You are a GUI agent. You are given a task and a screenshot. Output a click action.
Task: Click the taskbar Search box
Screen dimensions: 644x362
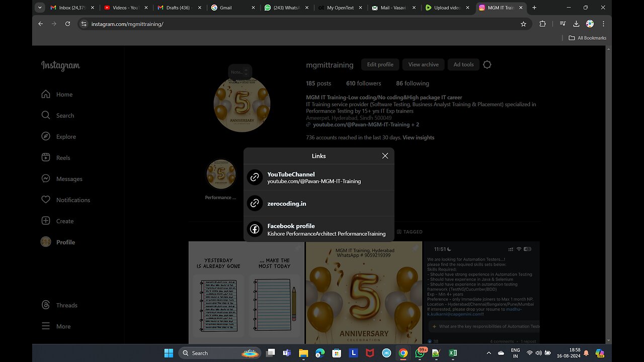pos(220,353)
